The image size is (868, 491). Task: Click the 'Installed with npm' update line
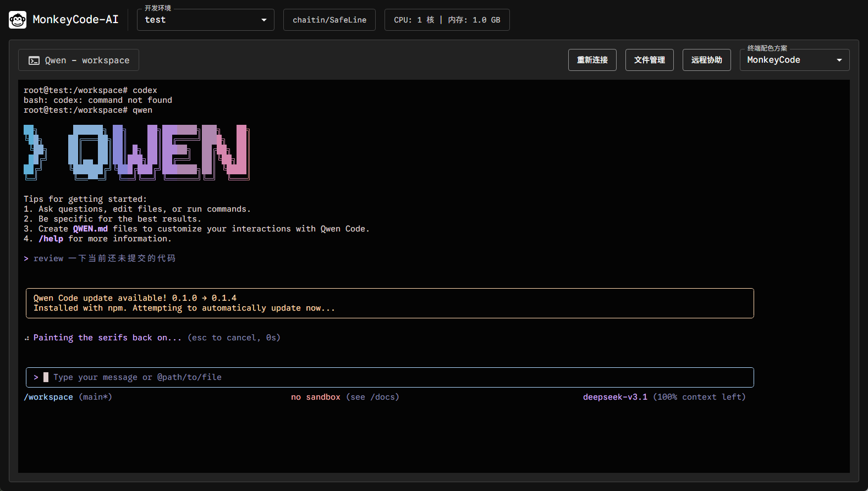(184, 308)
